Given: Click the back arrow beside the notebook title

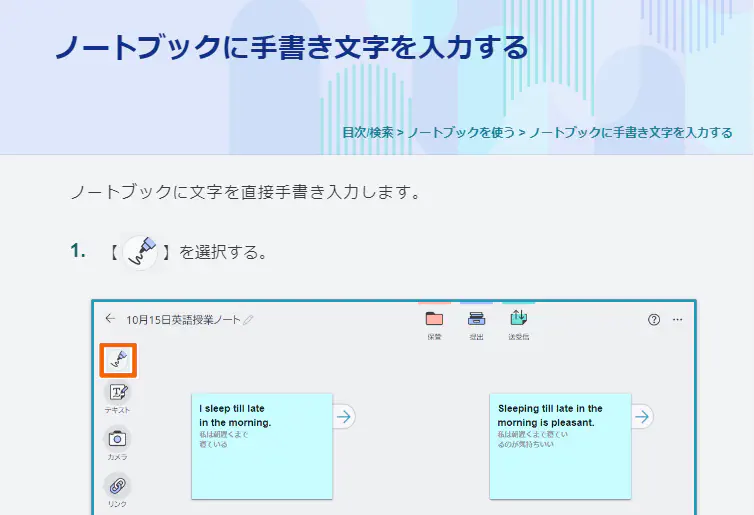Looking at the screenshot, I should tap(110, 319).
